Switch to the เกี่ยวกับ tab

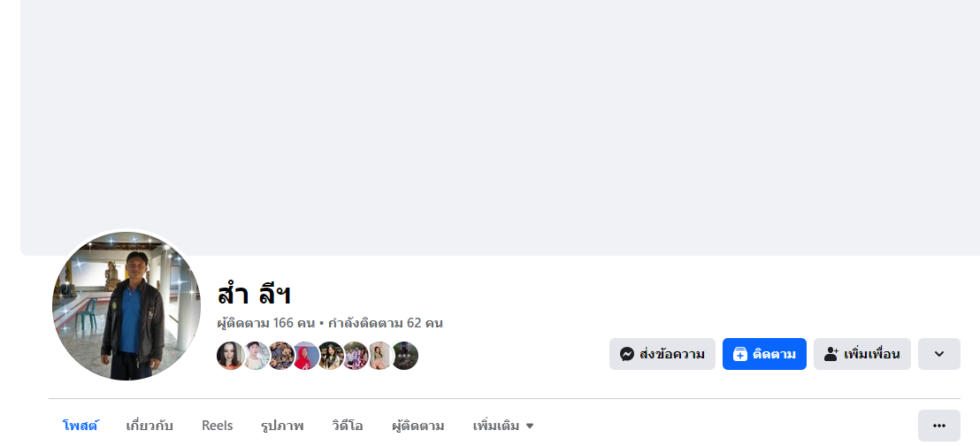[149, 426]
